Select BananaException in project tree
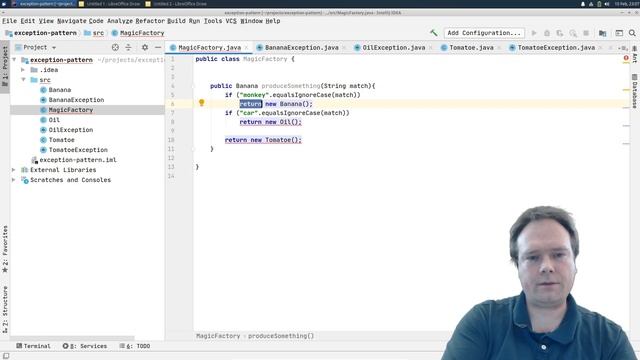 76,100
